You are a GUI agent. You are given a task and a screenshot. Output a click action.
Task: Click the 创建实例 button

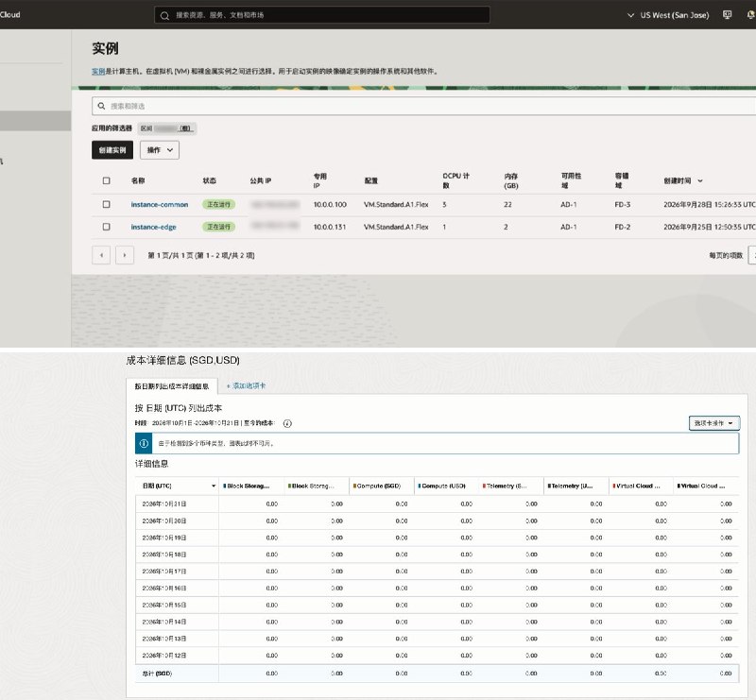112,150
